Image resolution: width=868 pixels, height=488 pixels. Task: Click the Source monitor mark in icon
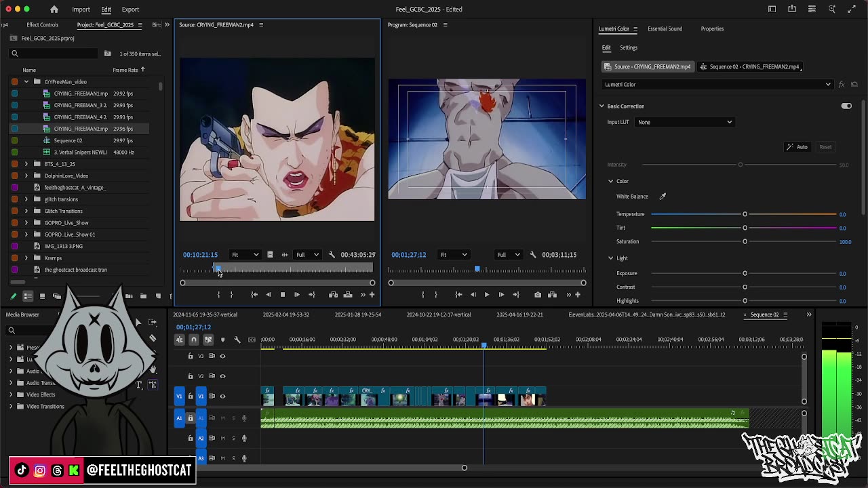(x=218, y=295)
